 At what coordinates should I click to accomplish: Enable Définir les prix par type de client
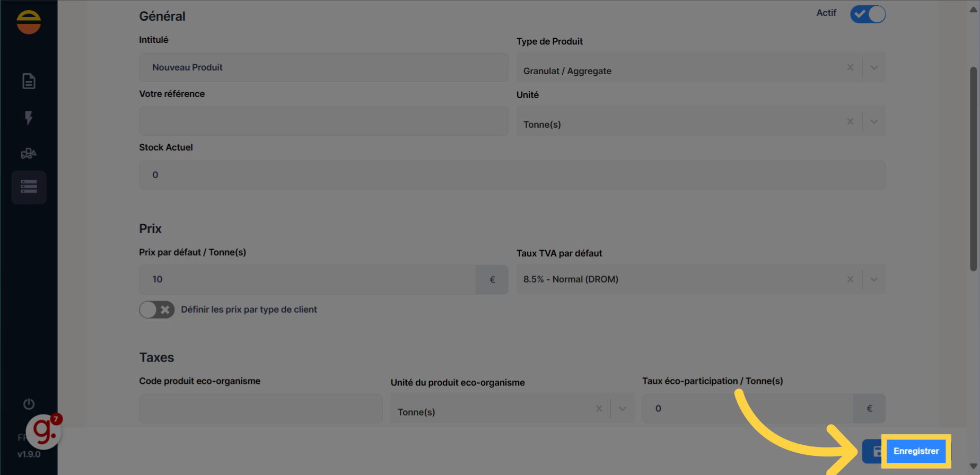(x=157, y=310)
